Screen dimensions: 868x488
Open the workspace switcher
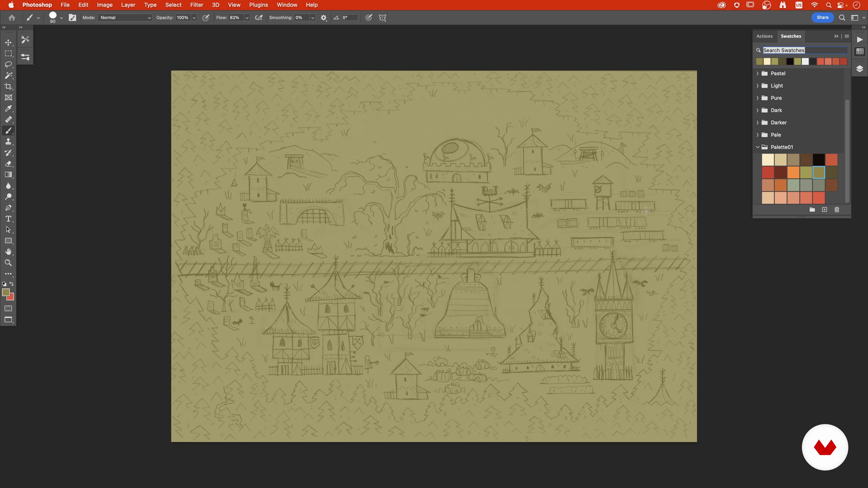point(855,18)
